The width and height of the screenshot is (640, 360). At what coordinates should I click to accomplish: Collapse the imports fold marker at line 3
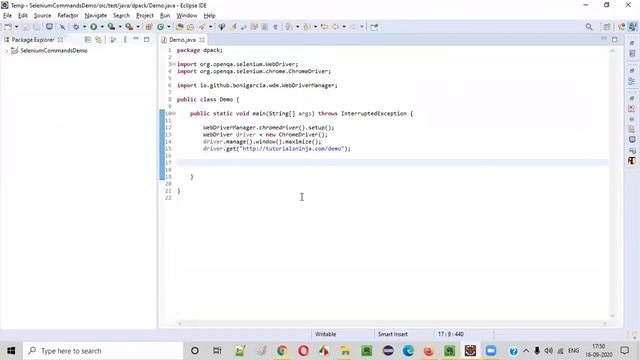click(173, 64)
